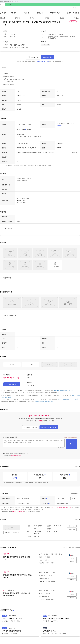The image size is (80, 644).
Task: Open the 동해시공공하·폐수처리시설 분석팀 job listing
Action: click(x=17, y=558)
